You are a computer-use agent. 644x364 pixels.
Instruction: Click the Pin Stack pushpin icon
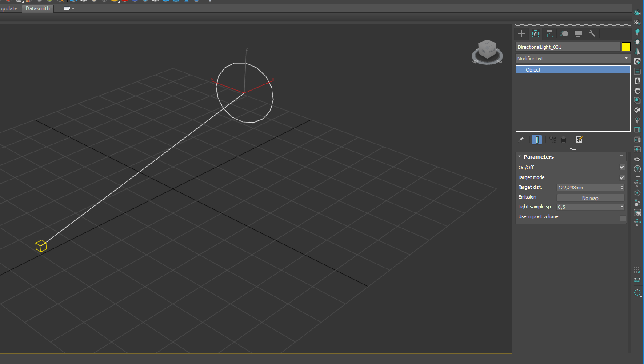pyautogui.click(x=521, y=140)
